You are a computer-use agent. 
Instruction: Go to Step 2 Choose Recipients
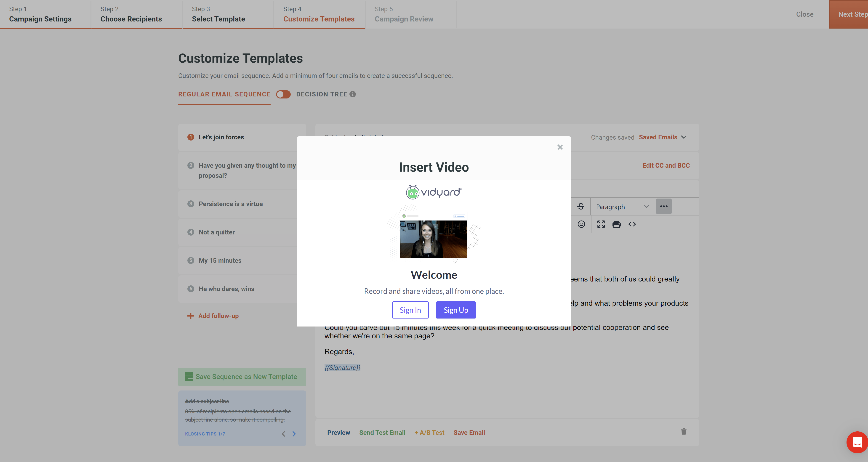[136, 14]
